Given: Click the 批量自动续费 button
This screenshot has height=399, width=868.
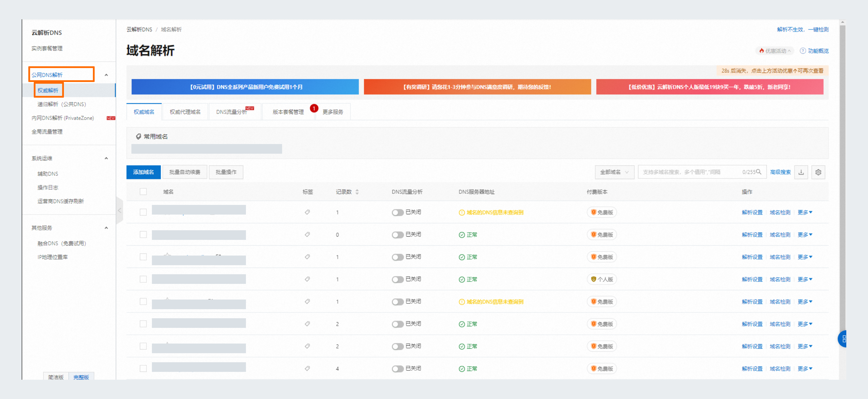Looking at the screenshot, I should pos(184,172).
